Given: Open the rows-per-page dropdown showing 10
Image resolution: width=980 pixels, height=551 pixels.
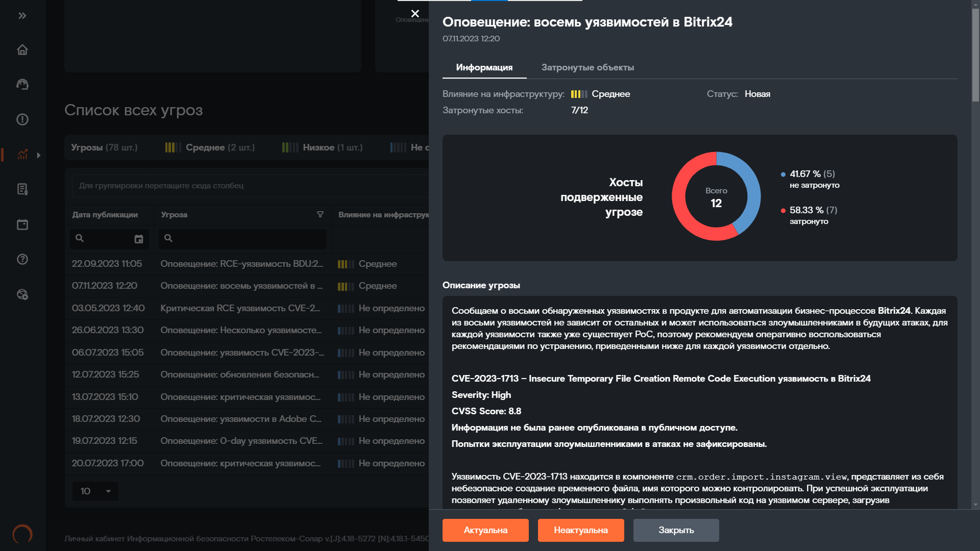Looking at the screenshot, I should 95,491.
